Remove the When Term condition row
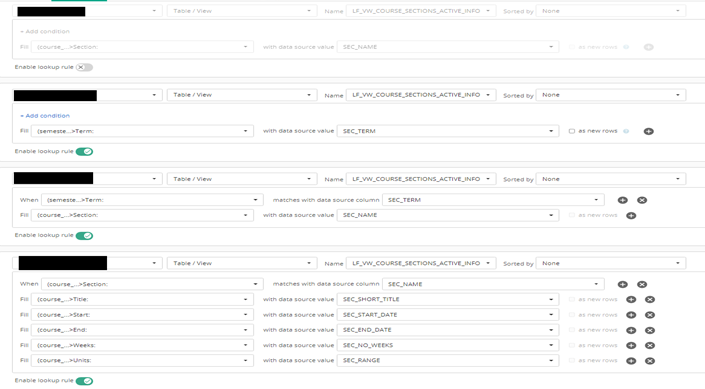 [642, 200]
